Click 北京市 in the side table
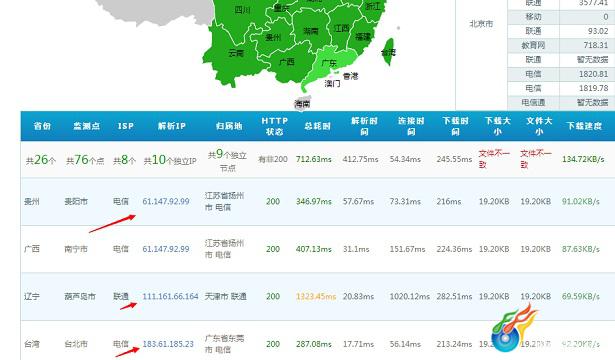This screenshot has height=360, width=615. [x=481, y=24]
